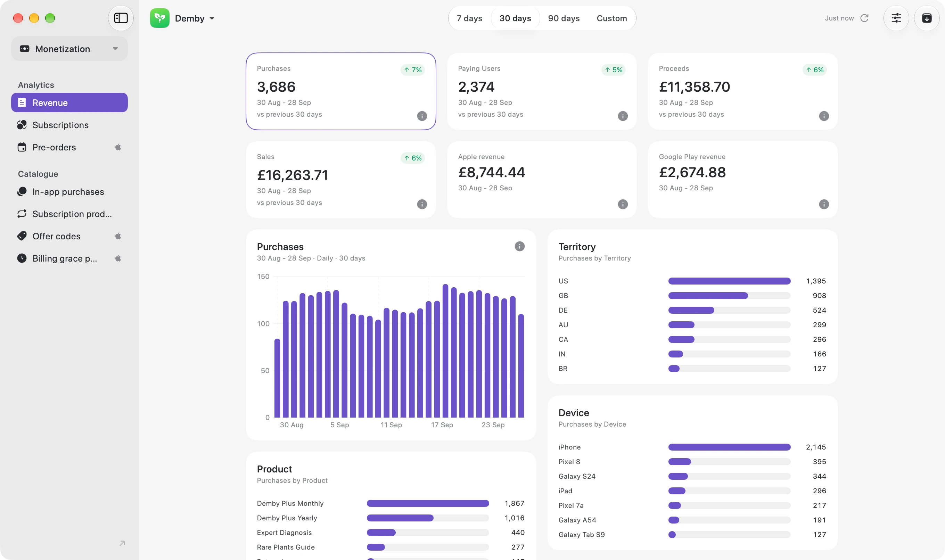The height and width of the screenshot is (560, 945).
Task: Click the Apple logo beside Billing grace
Action: click(118, 258)
